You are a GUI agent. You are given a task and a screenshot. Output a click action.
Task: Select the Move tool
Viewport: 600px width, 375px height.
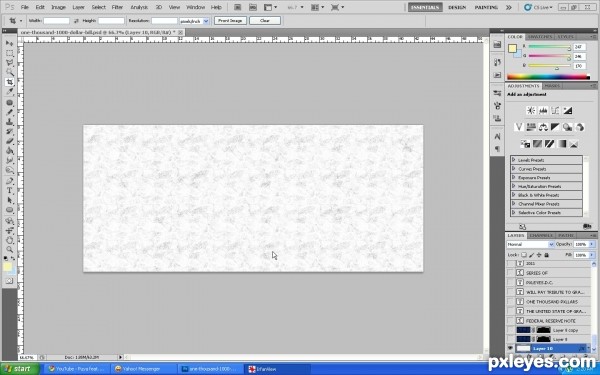pyautogui.click(x=10, y=43)
